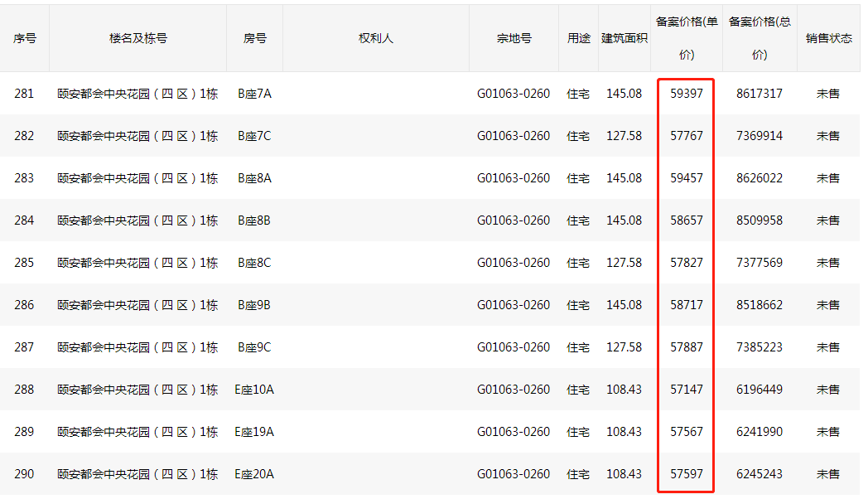Click total price 6245243

[x=759, y=474]
